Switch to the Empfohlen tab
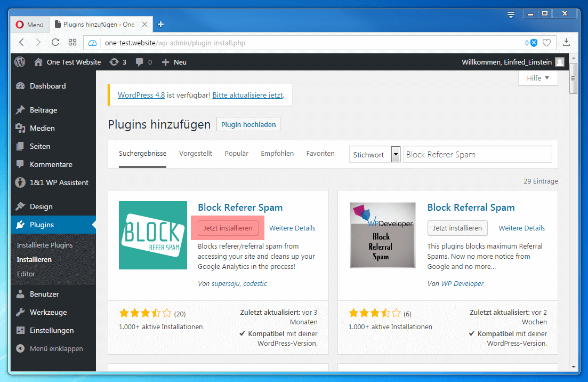Viewport: 588px width, 382px height. tap(277, 154)
